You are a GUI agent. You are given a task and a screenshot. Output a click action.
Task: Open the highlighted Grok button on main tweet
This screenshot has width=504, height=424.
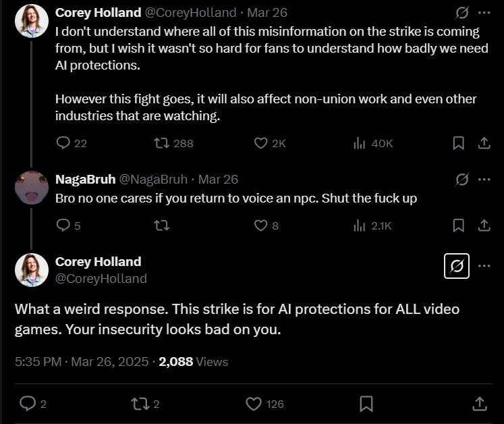pyautogui.click(x=456, y=266)
